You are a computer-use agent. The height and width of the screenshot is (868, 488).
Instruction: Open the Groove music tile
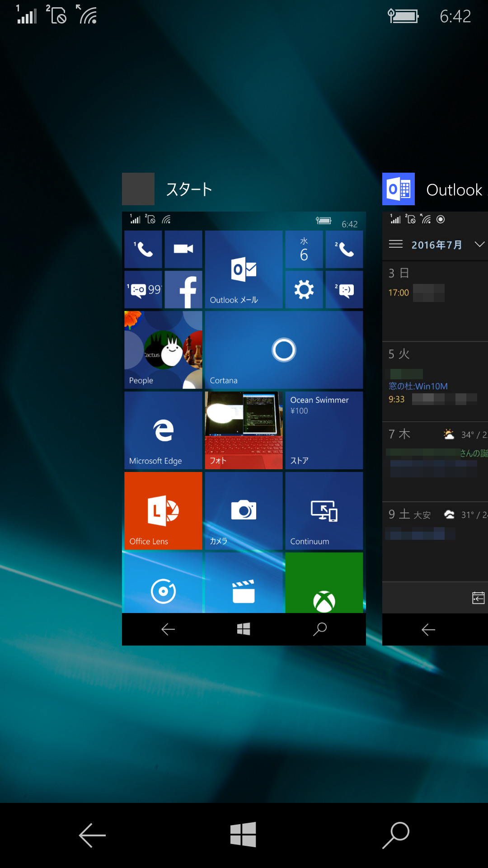point(163,583)
